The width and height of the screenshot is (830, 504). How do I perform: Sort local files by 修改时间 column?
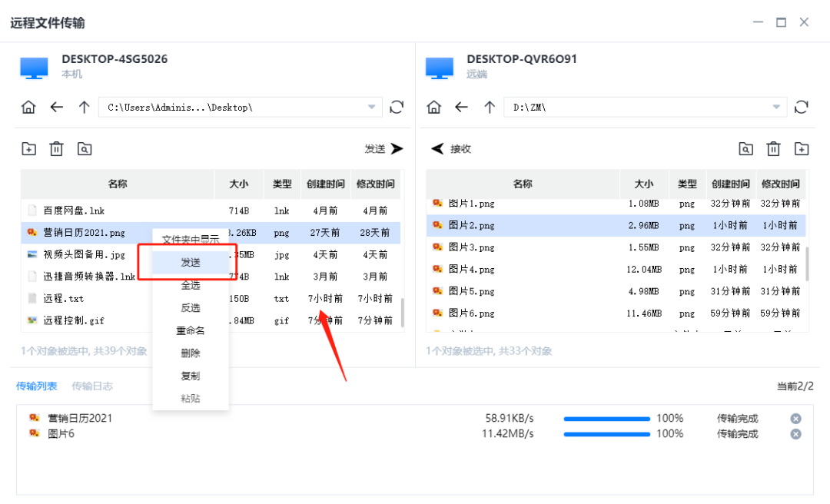pos(375,184)
